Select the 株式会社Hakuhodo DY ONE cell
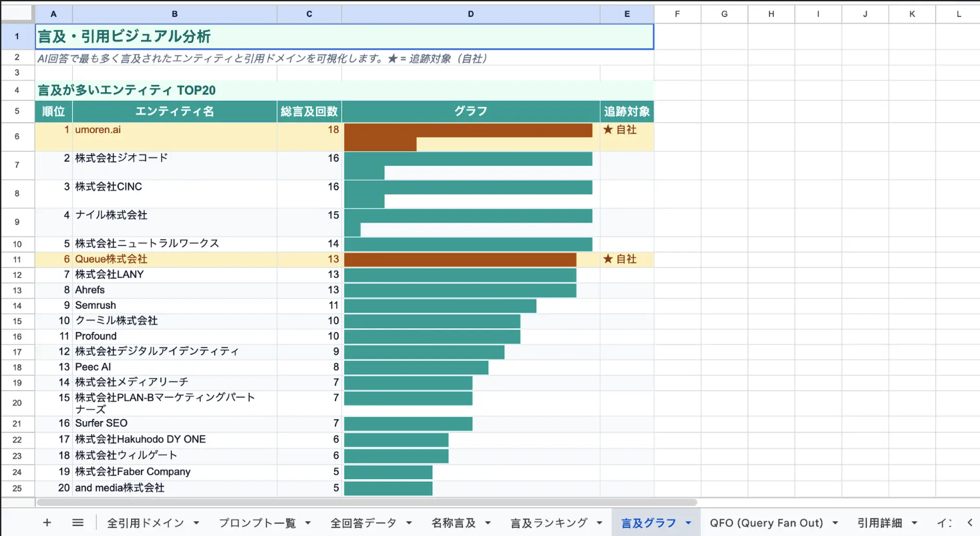980x536 pixels. tap(175, 440)
